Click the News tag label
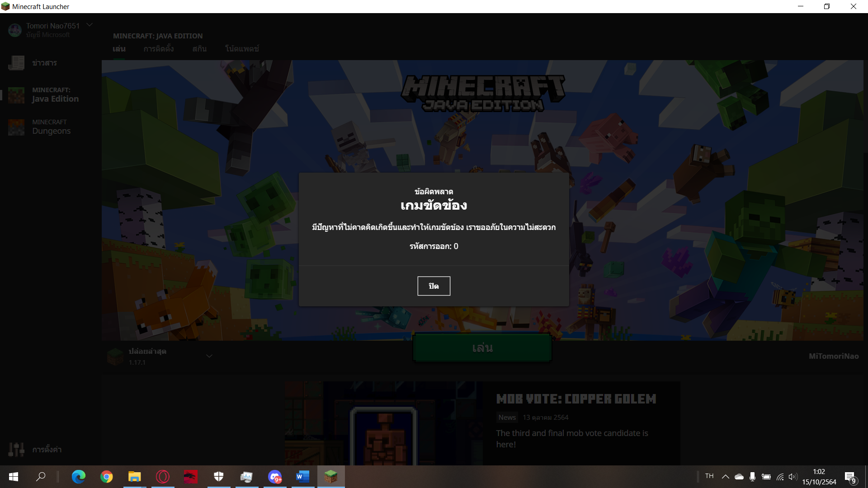Screen dimensions: 868x488 point(507,418)
